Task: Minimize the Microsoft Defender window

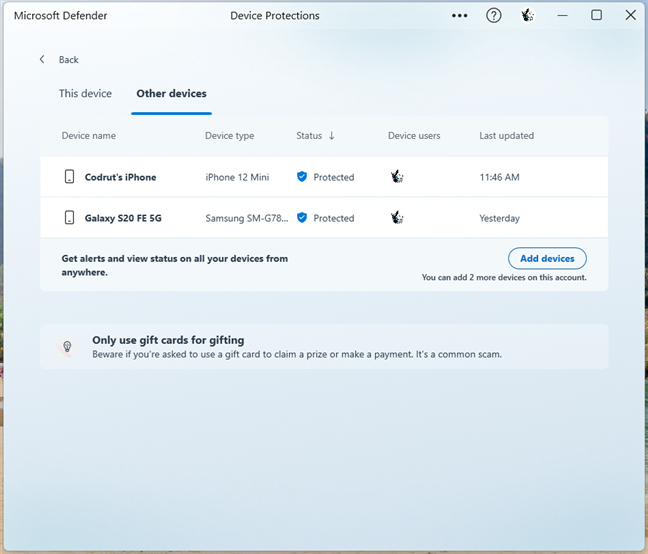Action: [x=562, y=16]
